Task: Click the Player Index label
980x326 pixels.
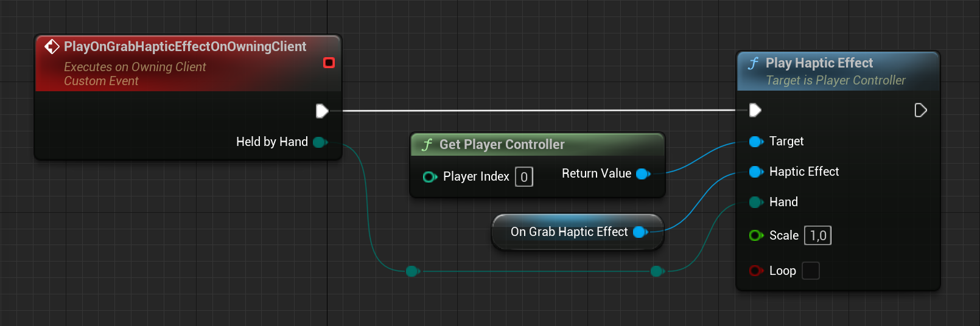Action: coord(476,176)
